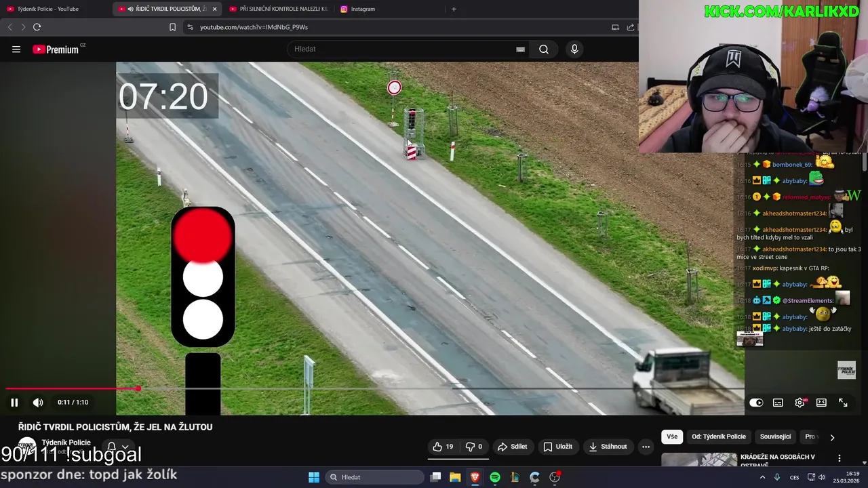Mute the video using the speaker icon
Viewport: 868px width, 488px height.
pyautogui.click(x=38, y=403)
